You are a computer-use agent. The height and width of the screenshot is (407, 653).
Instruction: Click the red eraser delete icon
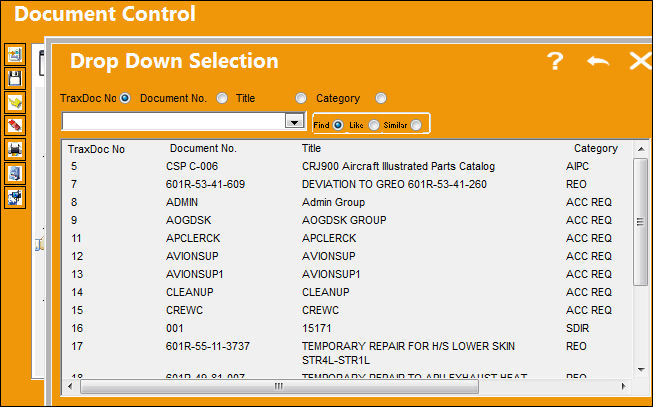[15, 126]
